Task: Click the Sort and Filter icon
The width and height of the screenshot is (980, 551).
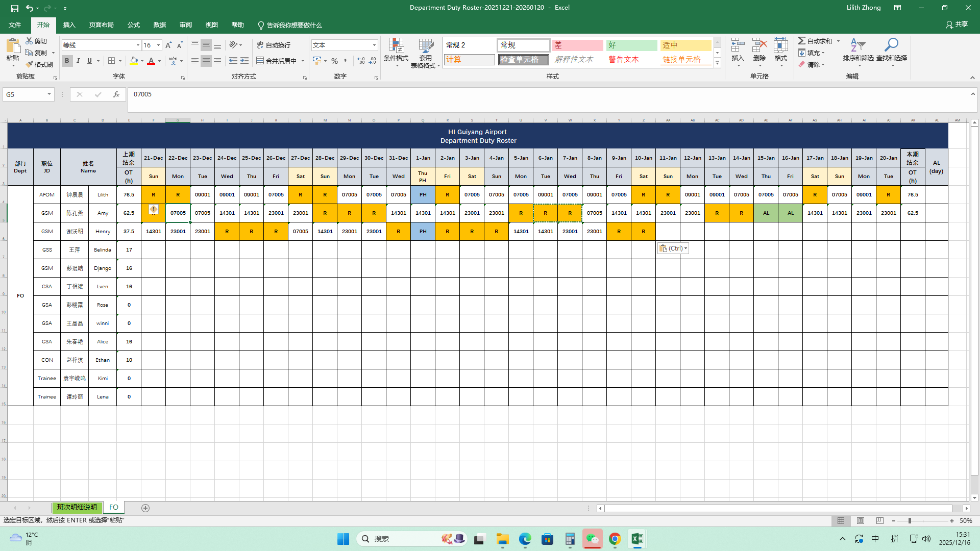Action: pyautogui.click(x=857, y=46)
